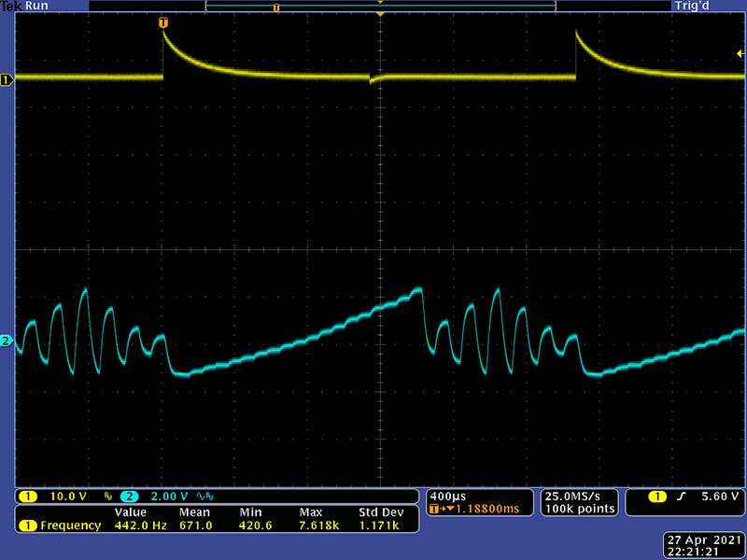Click the Trig'd trigger status indicator
Image resolution: width=747 pixels, height=560 pixels.
[x=697, y=6]
